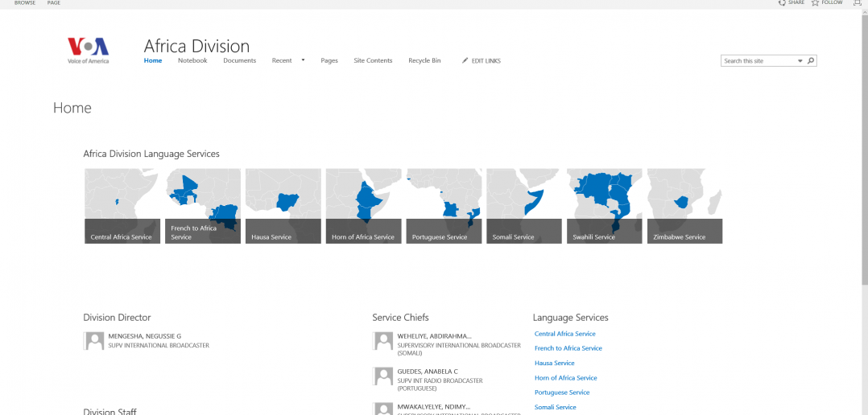The height and width of the screenshot is (415, 868).
Task: Click the Africa Division site title
Action: point(196,46)
